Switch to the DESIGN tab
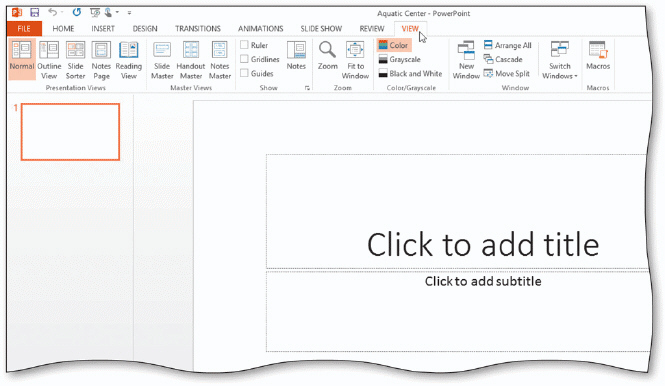 click(x=145, y=29)
